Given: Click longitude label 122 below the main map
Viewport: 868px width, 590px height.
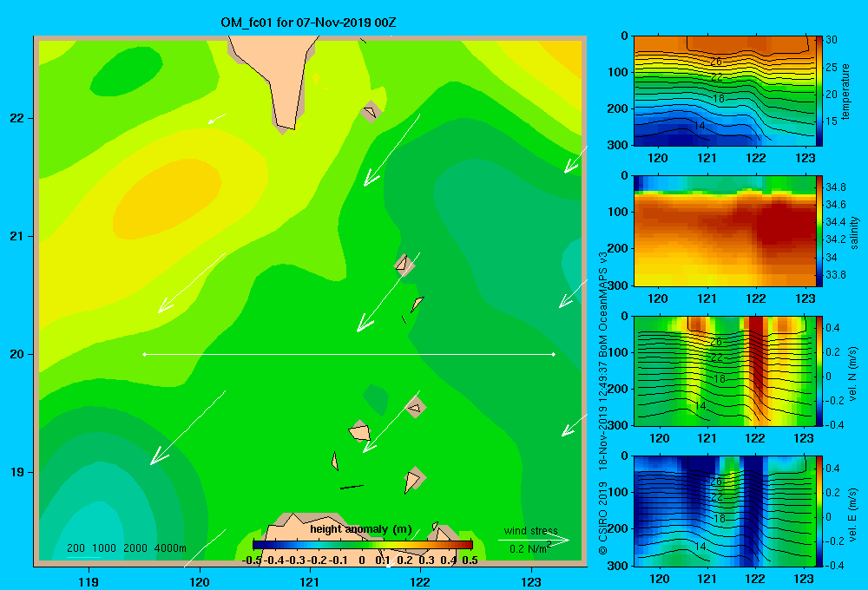Looking at the screenshot, I should pyautogui.click(x=420, y=581).
